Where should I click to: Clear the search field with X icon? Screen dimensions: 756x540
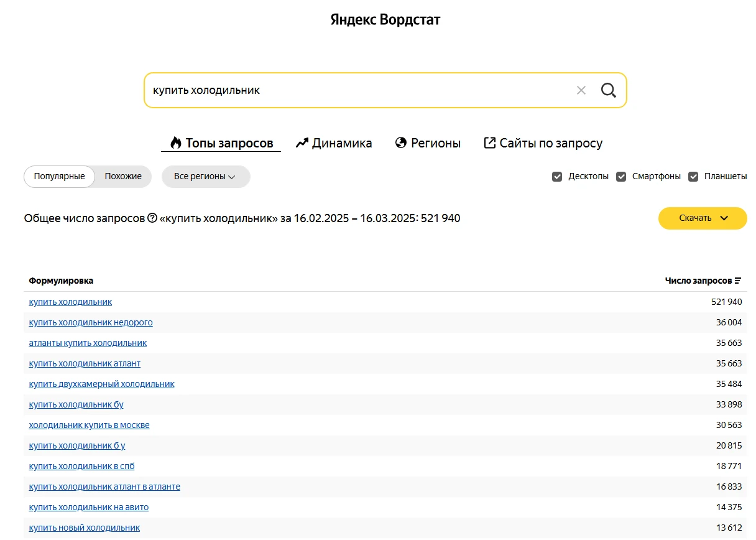click(581, 90)
